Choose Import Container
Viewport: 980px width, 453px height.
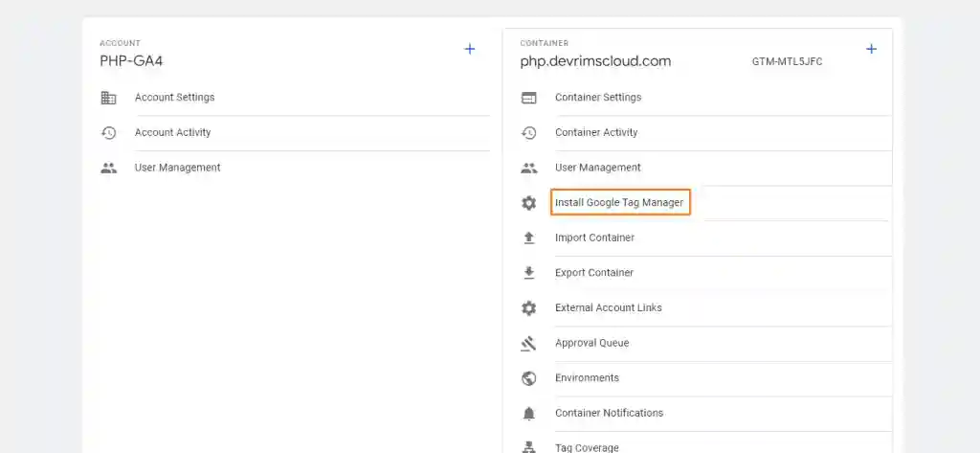594,238
